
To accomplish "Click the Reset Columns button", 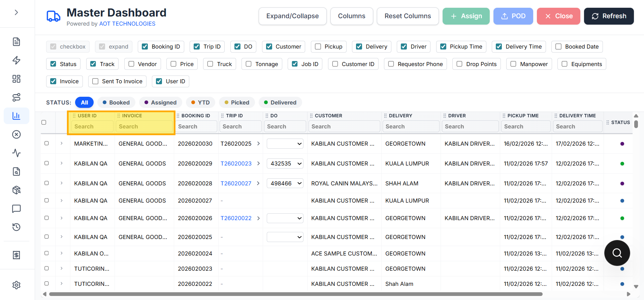I will (408, 16).
